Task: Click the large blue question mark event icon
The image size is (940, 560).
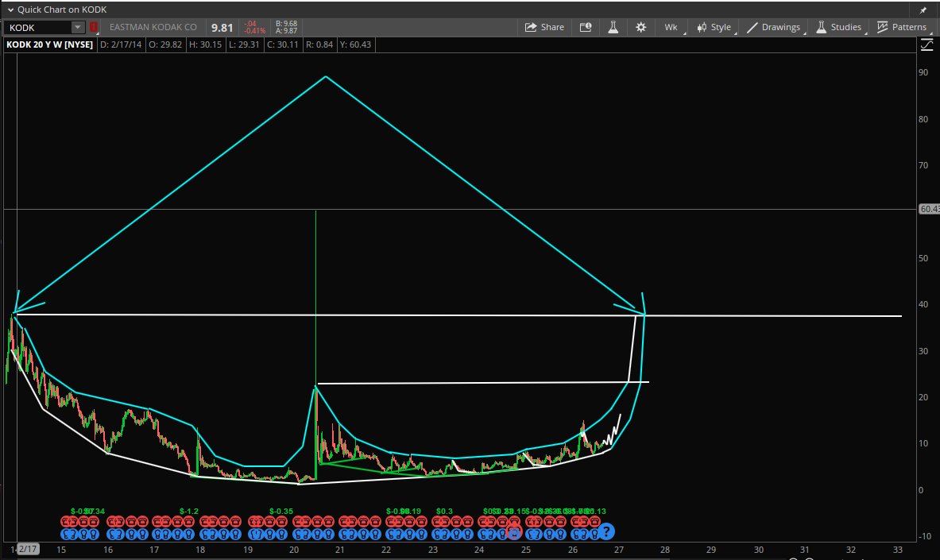Action: tap(606, 531)
